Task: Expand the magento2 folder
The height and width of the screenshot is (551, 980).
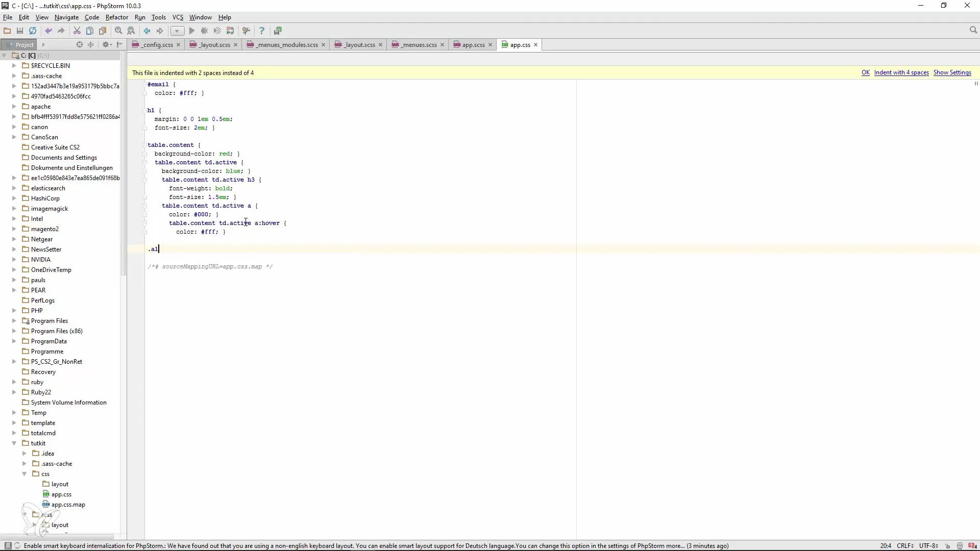Action: click(x=14, y=229)
